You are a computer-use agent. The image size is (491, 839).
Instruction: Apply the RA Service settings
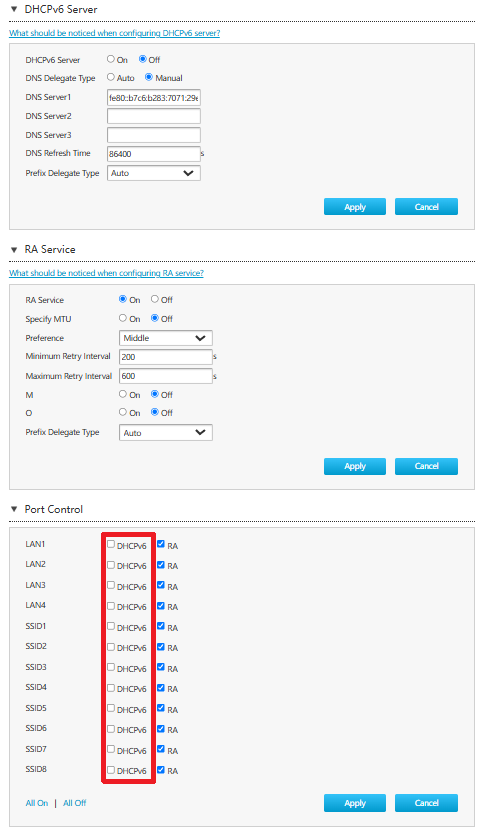pos(355,466)
